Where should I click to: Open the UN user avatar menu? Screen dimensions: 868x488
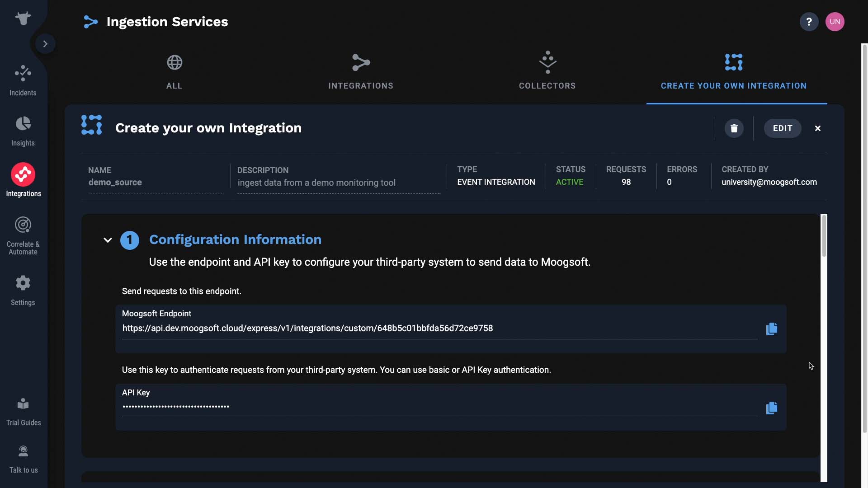(x=835, y=22)
